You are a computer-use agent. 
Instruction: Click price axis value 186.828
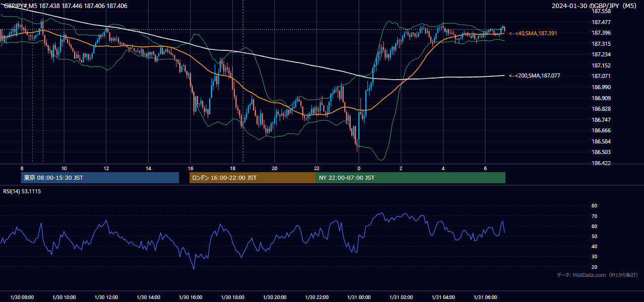coord(601,109)
